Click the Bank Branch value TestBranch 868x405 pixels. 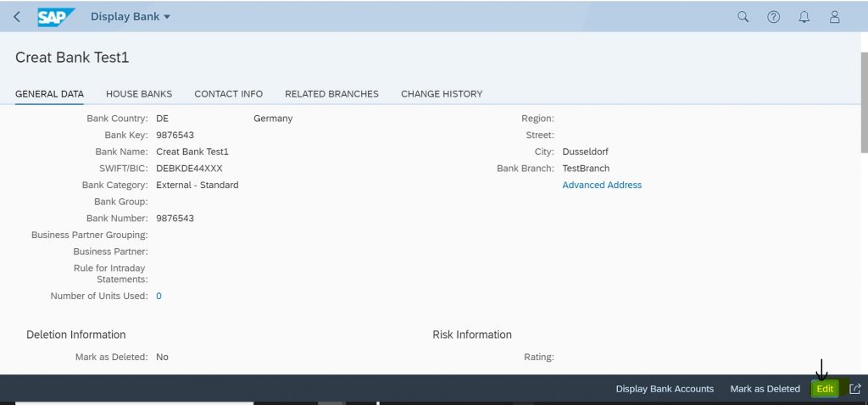point(586,169)
